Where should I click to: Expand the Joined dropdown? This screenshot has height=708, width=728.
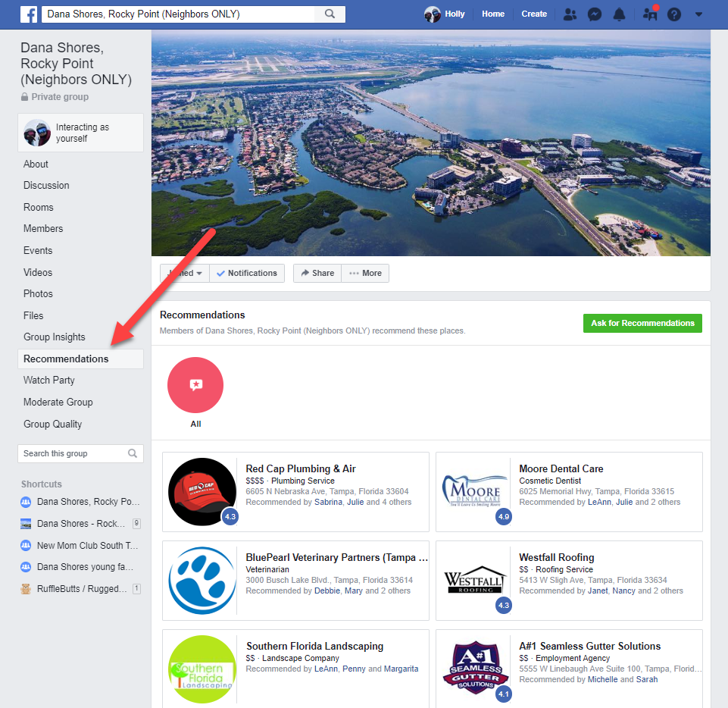[185, 273]
